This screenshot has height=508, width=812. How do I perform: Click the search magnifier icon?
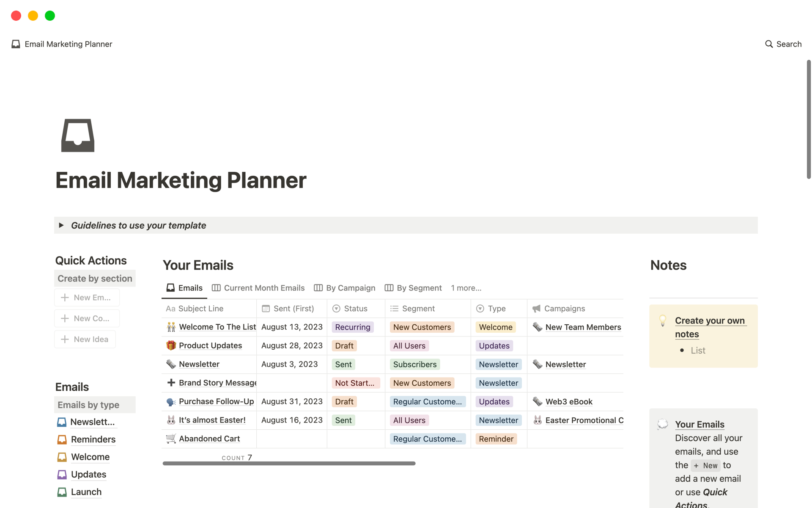pos(769,44)
